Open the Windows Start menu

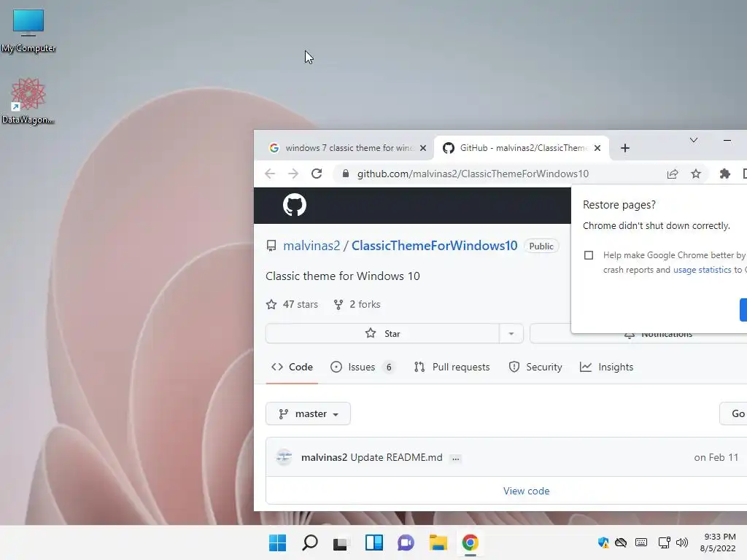click(278, 542)
